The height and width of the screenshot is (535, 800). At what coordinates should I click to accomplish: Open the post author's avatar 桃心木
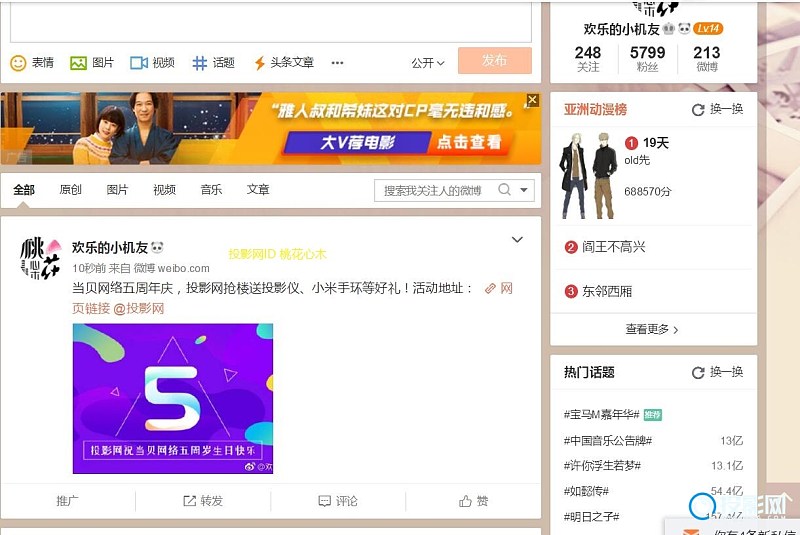click(x=40, y=258)
